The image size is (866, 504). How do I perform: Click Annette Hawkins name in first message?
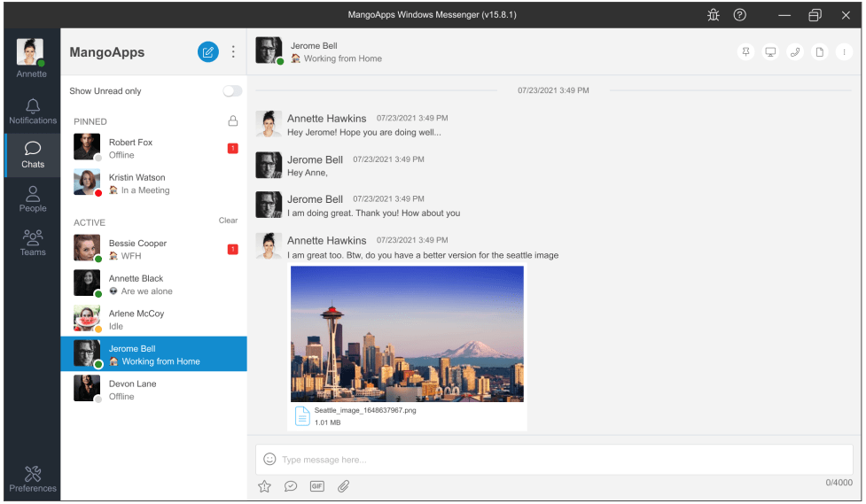click(326, 118)
